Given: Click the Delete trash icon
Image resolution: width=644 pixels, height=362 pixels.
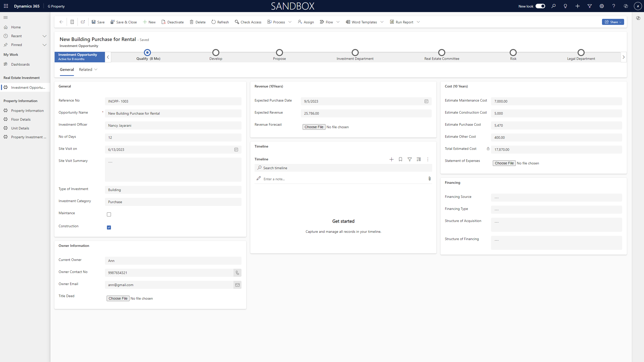Looking at the screenshot, I should point(192,22).
